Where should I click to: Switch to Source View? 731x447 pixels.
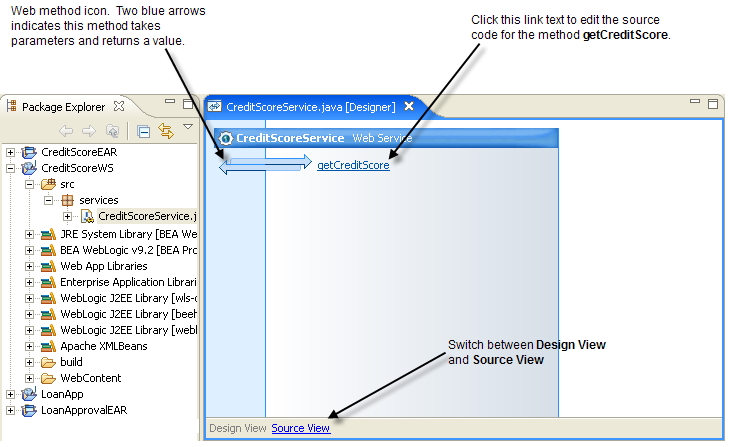click(301, 428)
